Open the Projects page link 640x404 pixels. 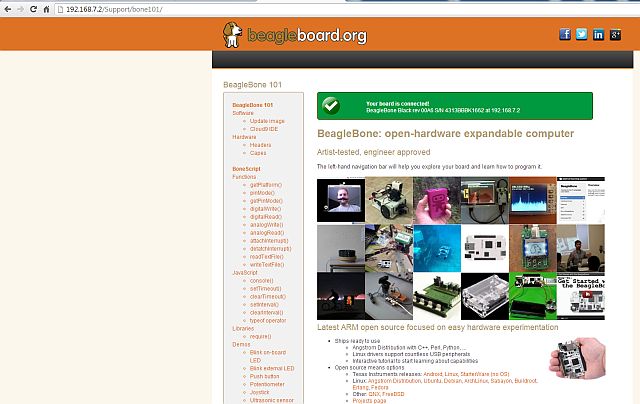(369, 401)
